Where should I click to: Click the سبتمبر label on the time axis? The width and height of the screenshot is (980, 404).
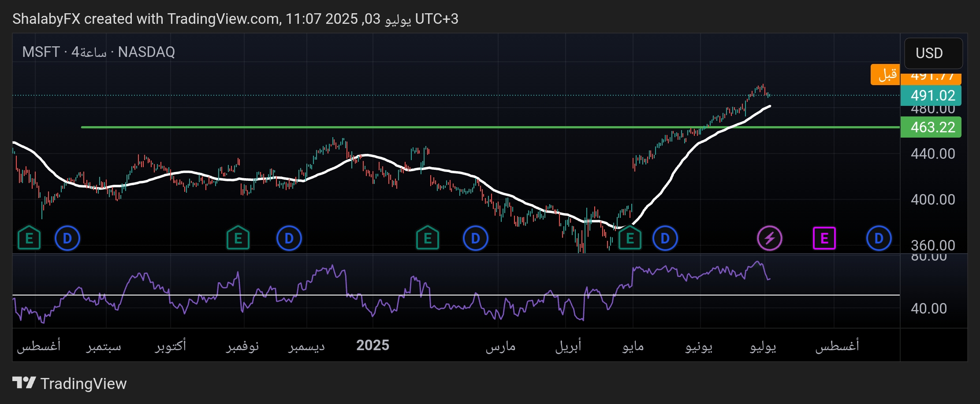point(104,346)
